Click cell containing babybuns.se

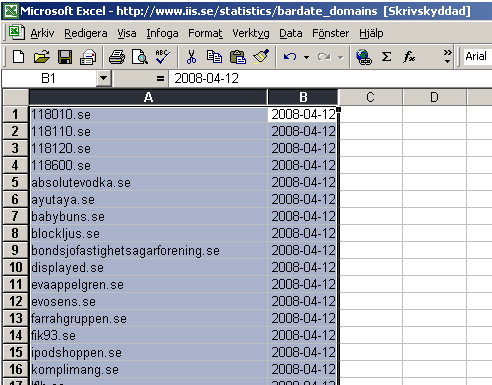[x=148, y=216]
